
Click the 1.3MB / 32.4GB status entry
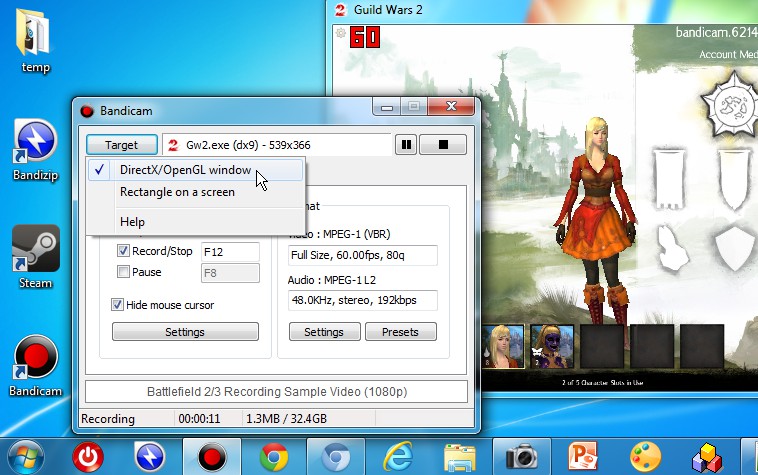(286, 418)
